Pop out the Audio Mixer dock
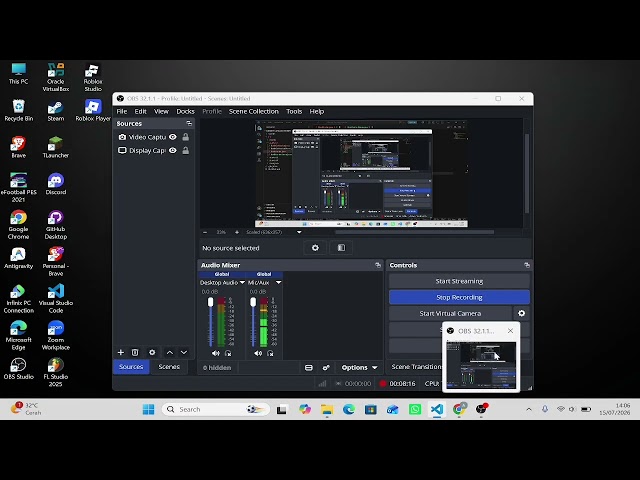The width and height of the screenshot is (640, 480). point(378,265)
